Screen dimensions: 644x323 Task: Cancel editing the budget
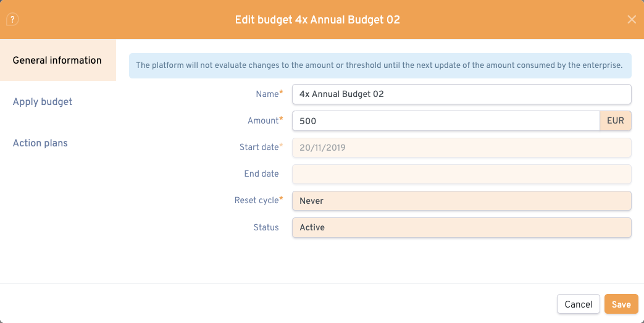tap(579, 304)
